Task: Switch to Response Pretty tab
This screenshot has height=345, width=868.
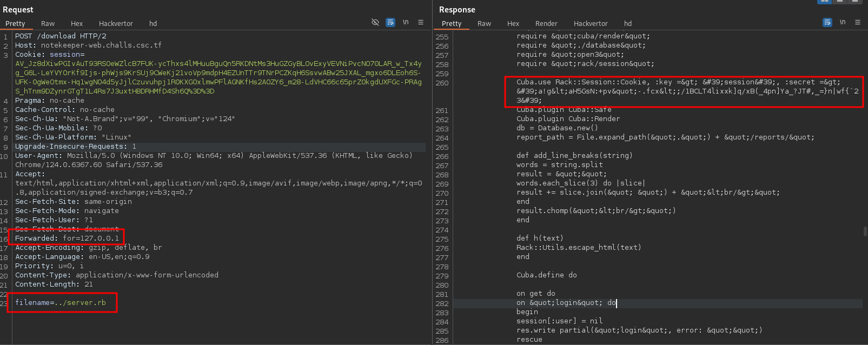Action: [452, 24]
